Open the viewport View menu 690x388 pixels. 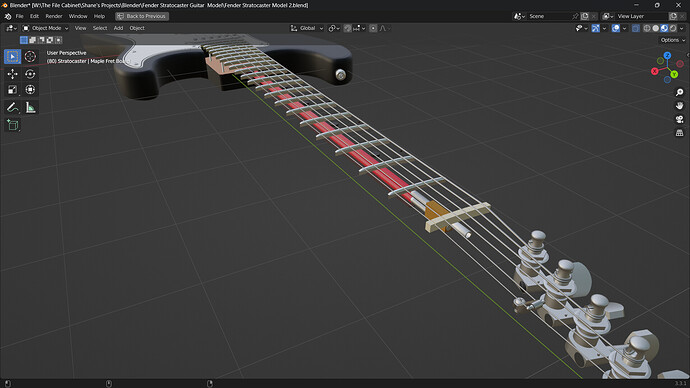tap(81, 28)
